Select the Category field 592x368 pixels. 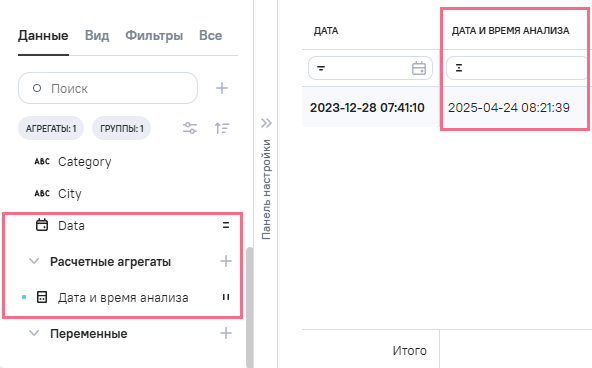tap(85, 162)
